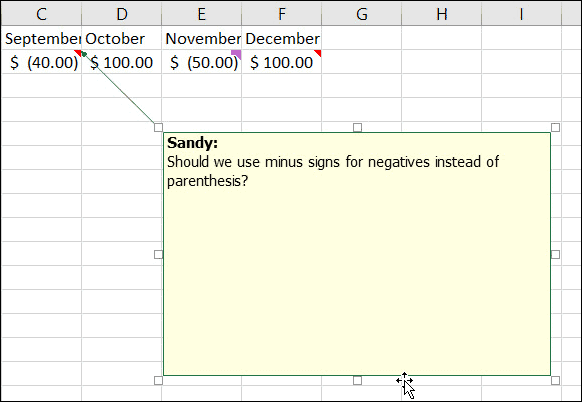Select column C header
This screenshot has width=582, height=402.
click(x=41, y=14)
